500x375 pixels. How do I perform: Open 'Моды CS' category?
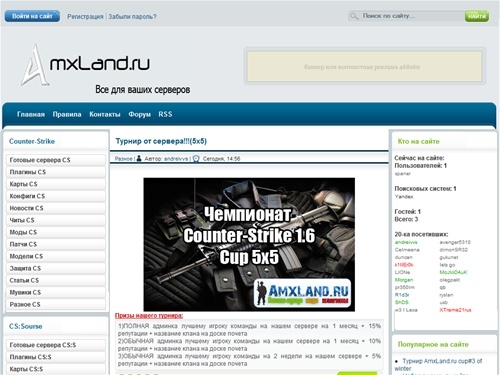56,232
